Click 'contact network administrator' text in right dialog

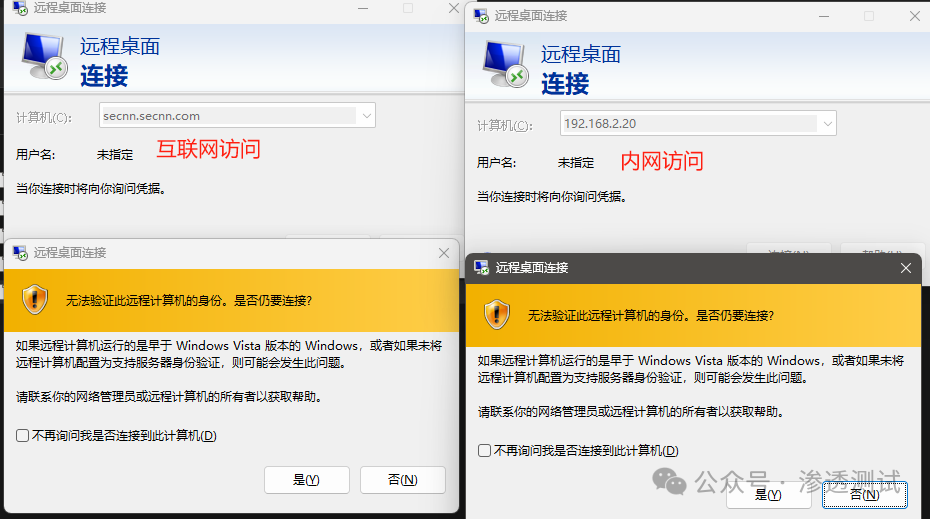pos(631,412)
